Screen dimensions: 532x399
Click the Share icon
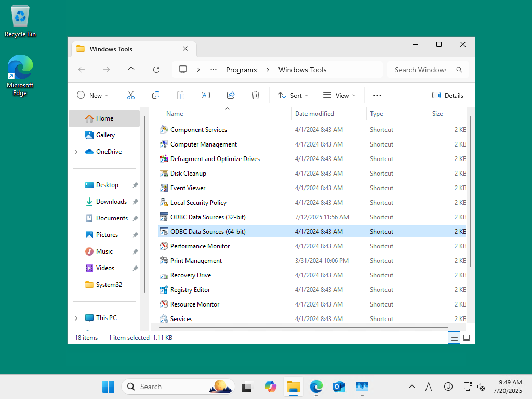231,96
